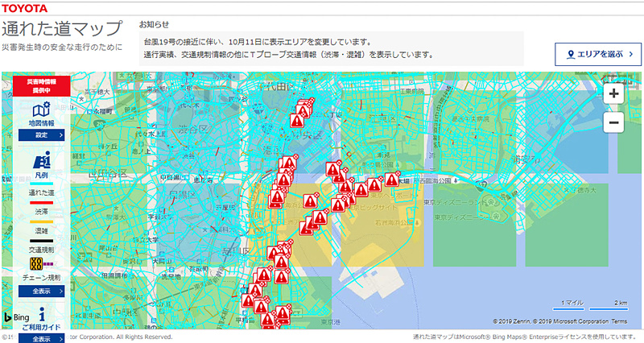Zoom out the map with the minus button
644x343 pixels.
(x=613, y=122)
